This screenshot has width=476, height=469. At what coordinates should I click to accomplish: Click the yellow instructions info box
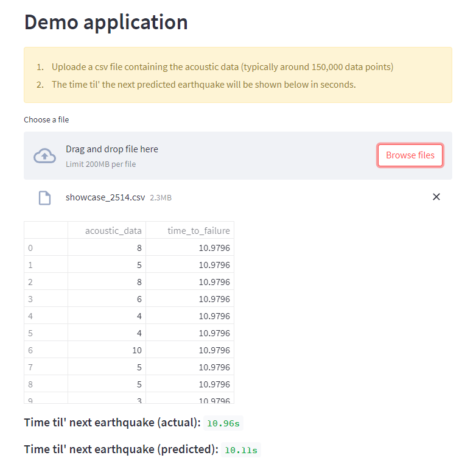pyautogui.click(x=238, y=75)
